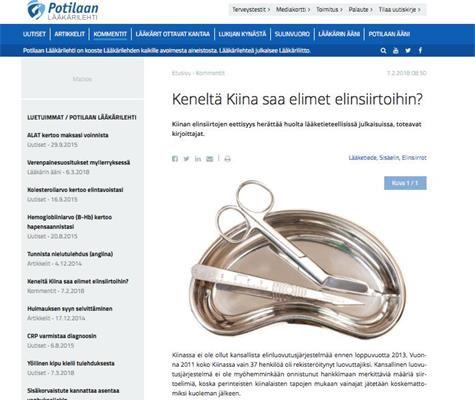Open Tilaa uutiskirje link

(399, 10)
